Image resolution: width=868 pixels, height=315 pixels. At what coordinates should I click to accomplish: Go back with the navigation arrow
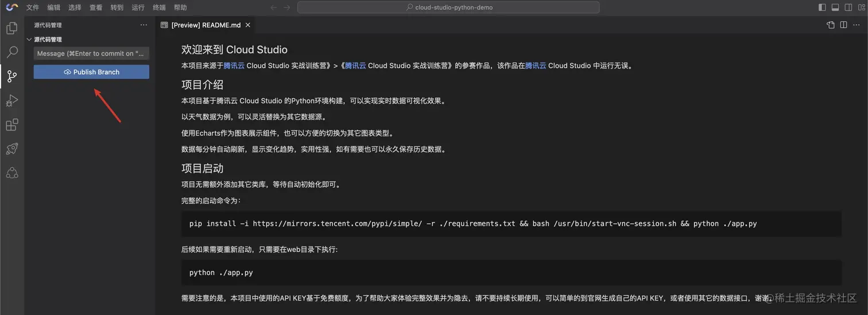274,7
